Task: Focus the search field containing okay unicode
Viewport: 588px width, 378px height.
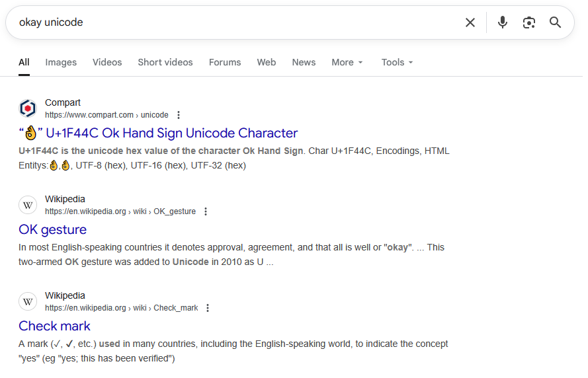Action: coord(231,22)
